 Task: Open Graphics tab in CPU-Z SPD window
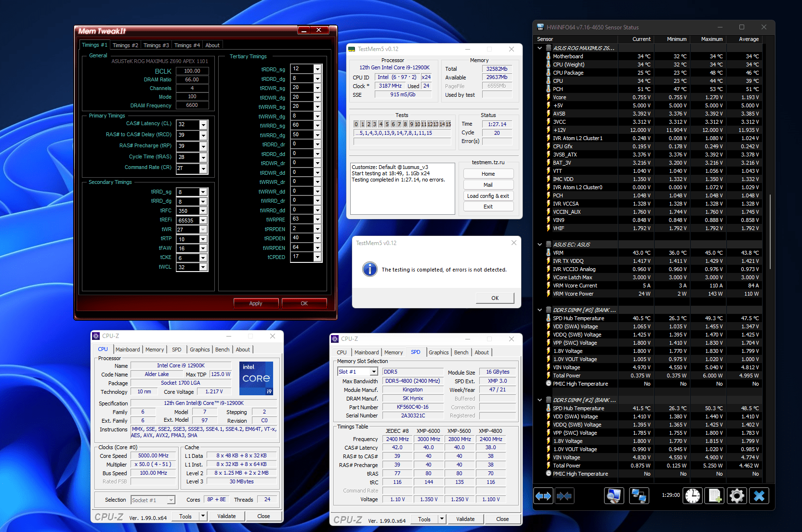(x=439, y=352)
